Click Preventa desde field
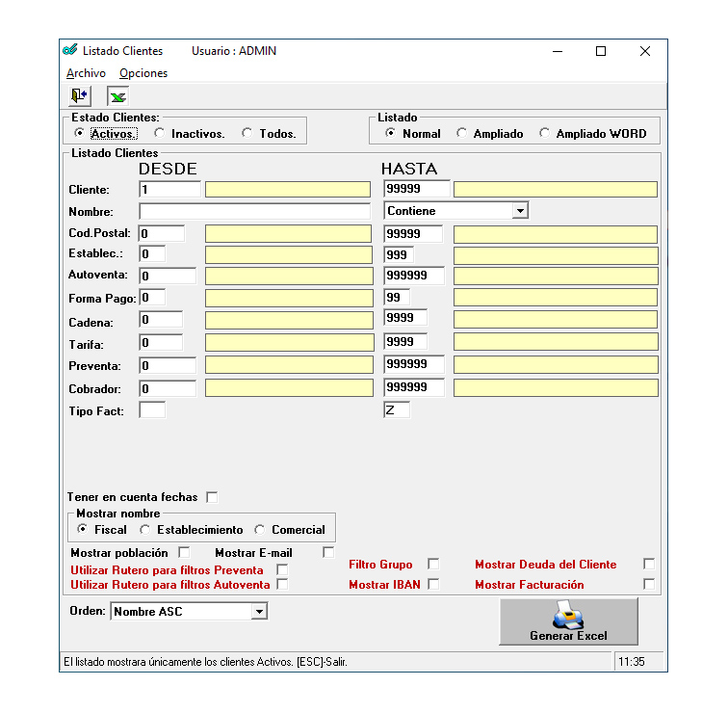 tap(168, 366)
